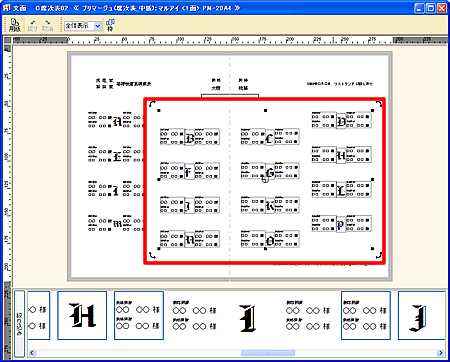Select table letter M on the seating chart
450x362 pixels.
point(117,224)
